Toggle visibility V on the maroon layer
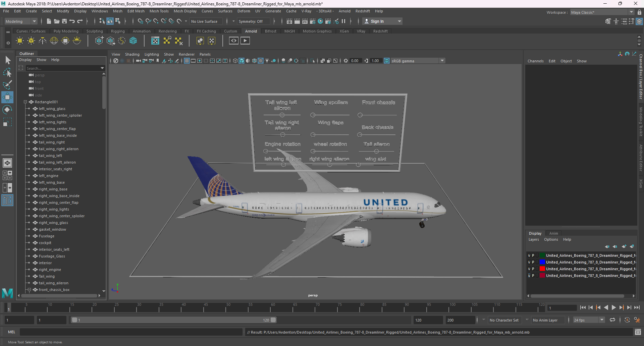The height and width of the screenshot is (346, 644). 529,276
